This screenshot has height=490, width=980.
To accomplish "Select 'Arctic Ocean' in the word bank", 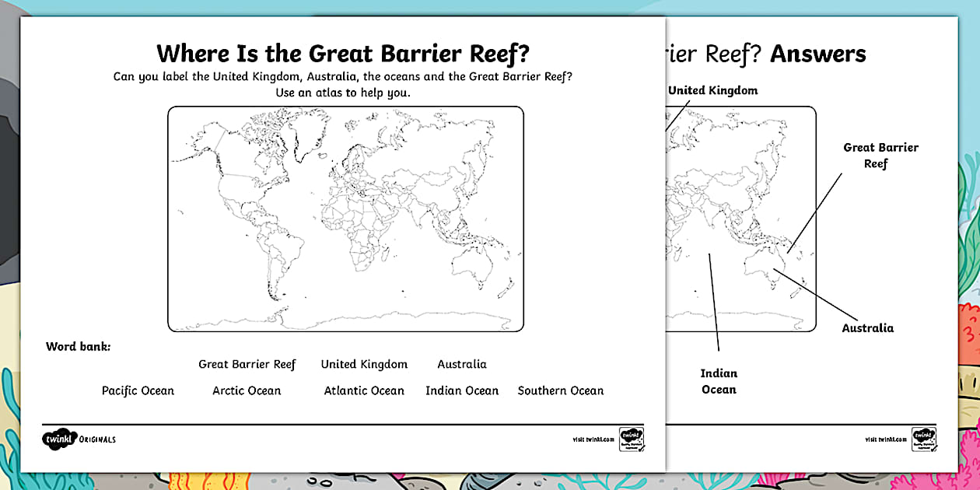I will pos(247,390).
